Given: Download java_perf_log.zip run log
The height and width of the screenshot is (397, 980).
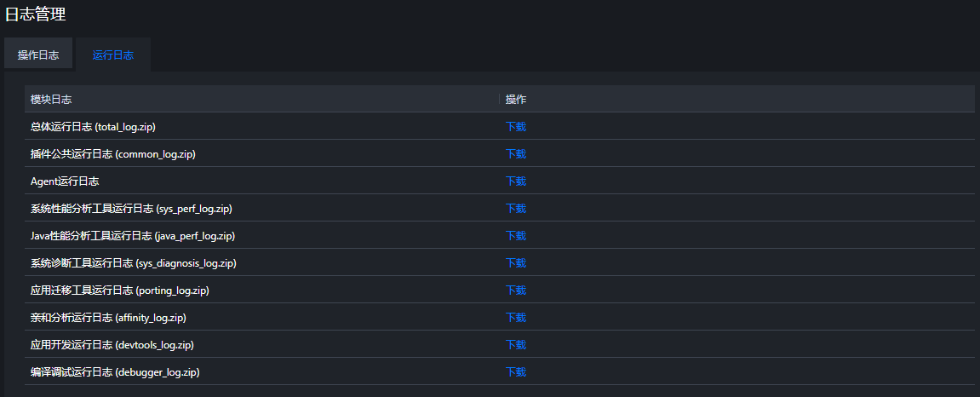Looking at the screenshot, I should tap(516, 236).
